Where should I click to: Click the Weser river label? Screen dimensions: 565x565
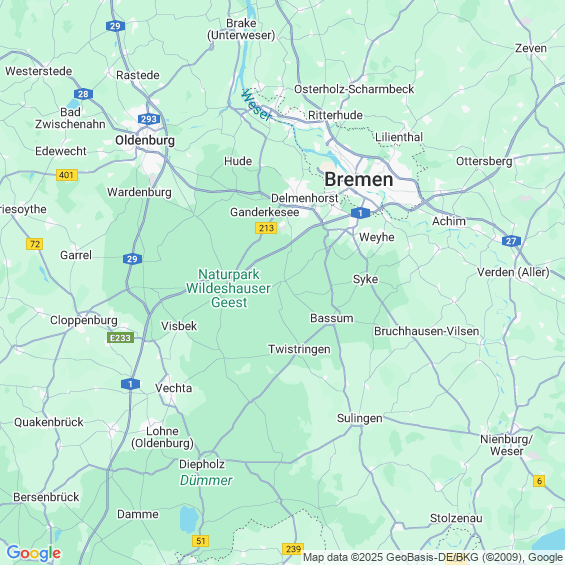click(256, 105)
